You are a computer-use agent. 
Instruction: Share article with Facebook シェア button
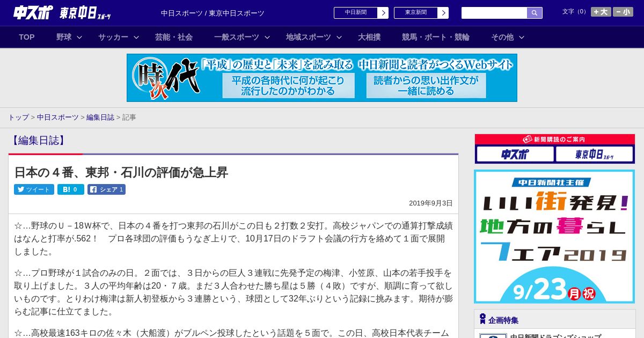tap(106, 189)
